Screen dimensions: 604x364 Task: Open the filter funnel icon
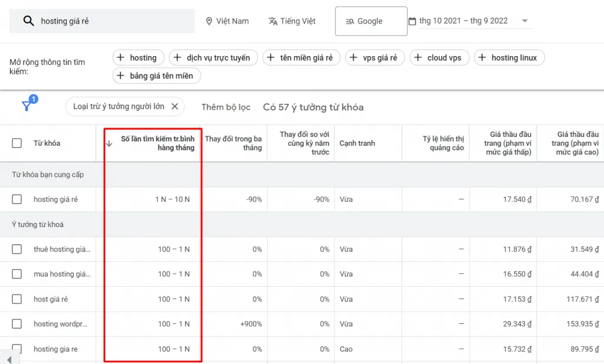coord(27,106)
